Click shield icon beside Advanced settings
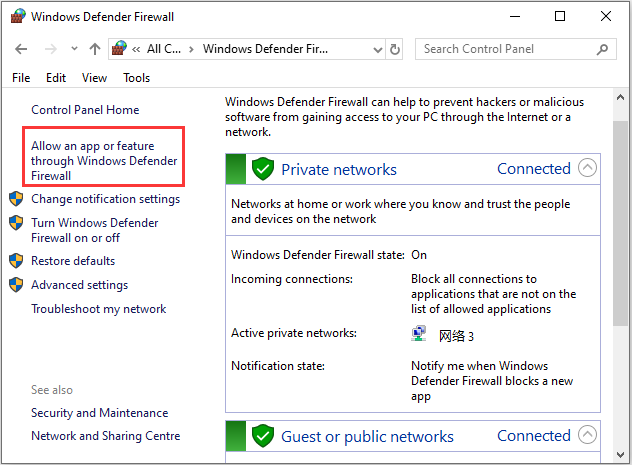Image resolution: width=632 pixels, height=465 pixels. point(16,284)
